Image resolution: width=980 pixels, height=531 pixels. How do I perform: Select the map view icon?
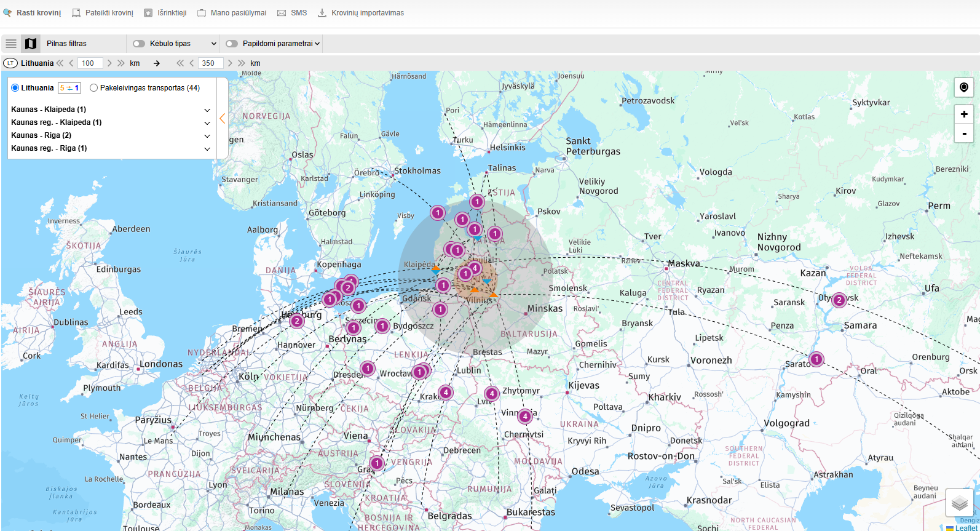(30, 44)
